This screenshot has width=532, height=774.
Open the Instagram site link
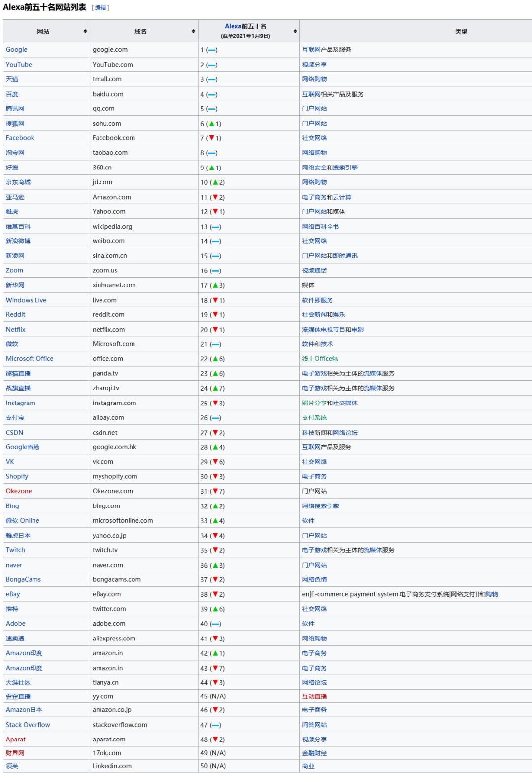pyautogui.click(x=21, y=403)
